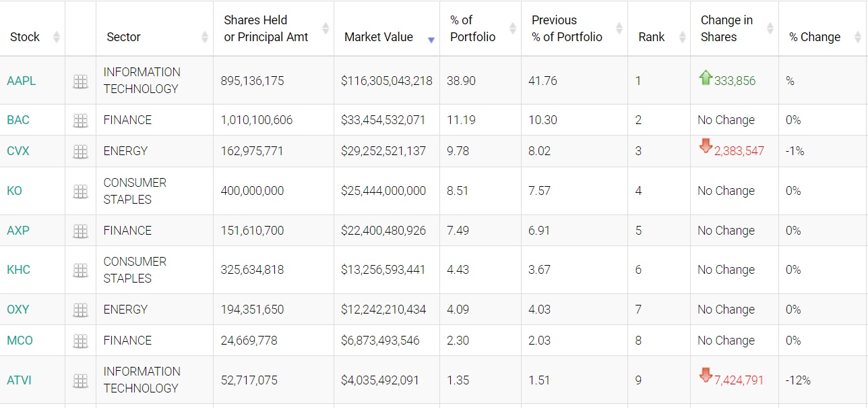The width and height of the screenshot is (868, 408).
Task: Click the Rank column header
Action: (651, 37)
